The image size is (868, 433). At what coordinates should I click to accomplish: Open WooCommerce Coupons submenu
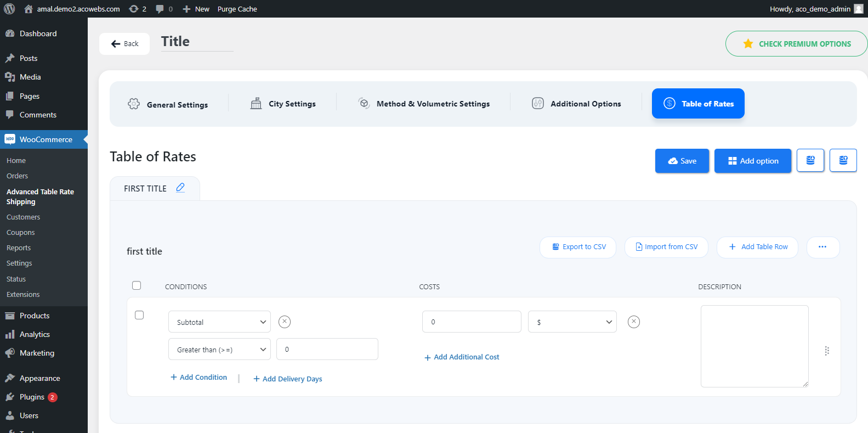(20, 232)
